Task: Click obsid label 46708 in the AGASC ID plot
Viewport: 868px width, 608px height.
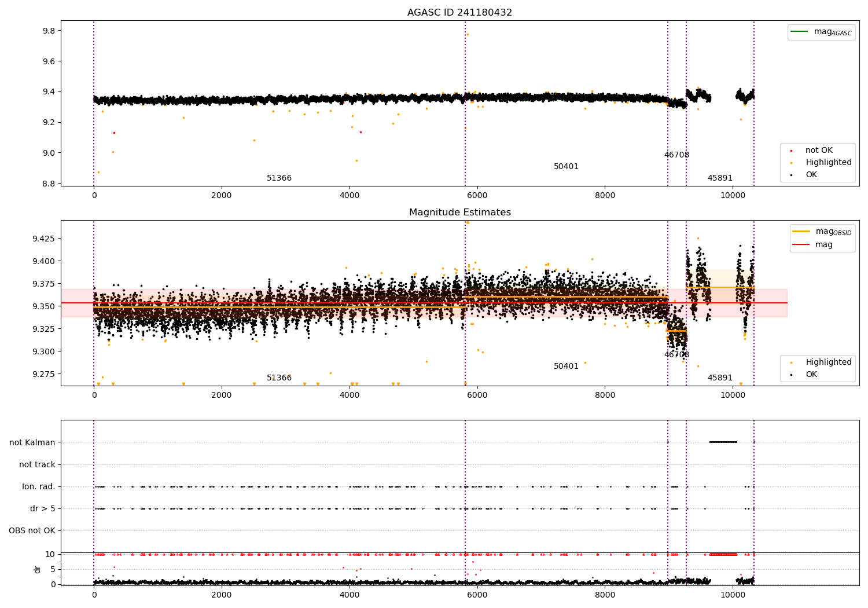Action: click(676, 155)
